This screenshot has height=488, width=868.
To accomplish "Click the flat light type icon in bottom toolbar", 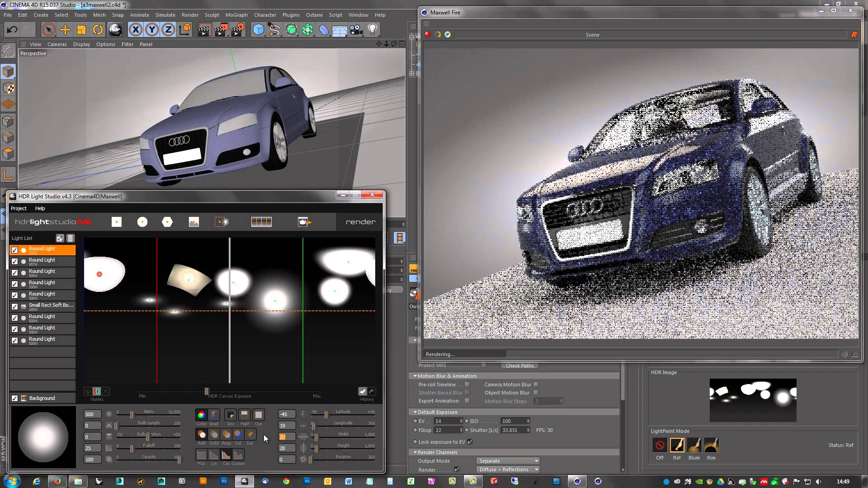I will pyautogui.click(x=202, y=454).
